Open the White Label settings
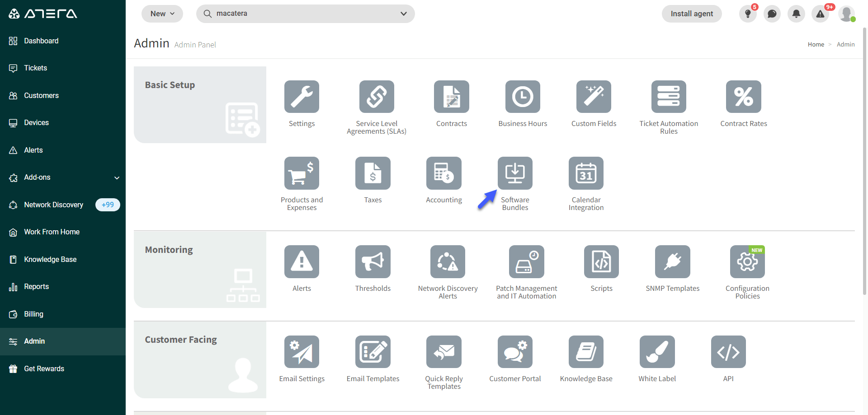 [657, 352]
